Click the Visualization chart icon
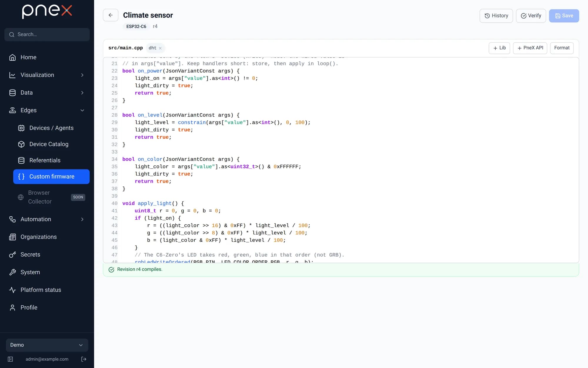The height and width of the screenshot is (368, 588). [12, 75]
